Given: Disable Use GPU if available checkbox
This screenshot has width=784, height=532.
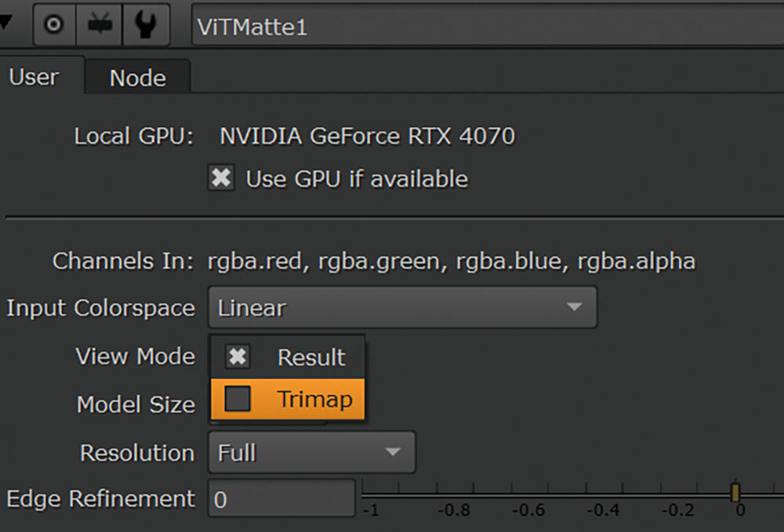Looking at the screenshot, I should (x=222, y=179).
